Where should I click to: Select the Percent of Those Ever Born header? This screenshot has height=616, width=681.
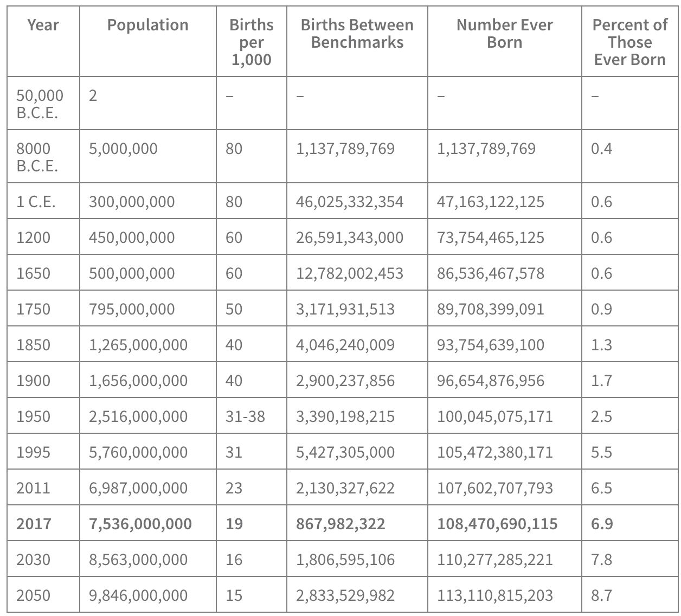629,42
